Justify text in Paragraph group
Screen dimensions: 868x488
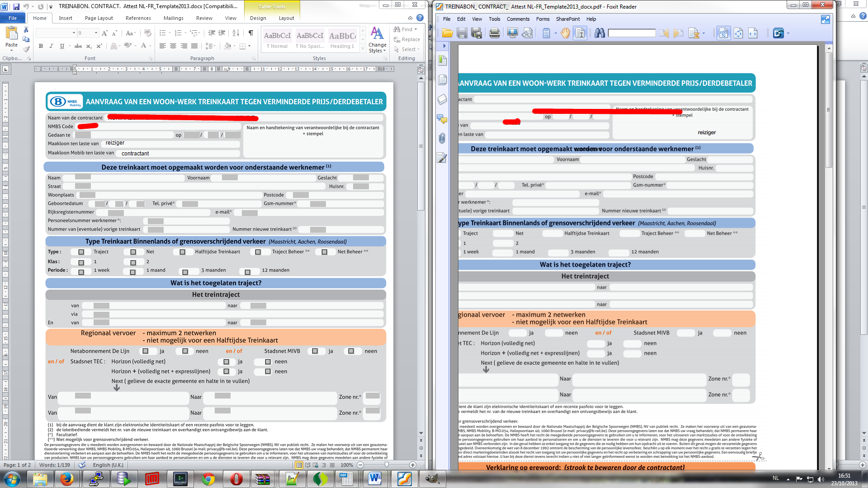(x=194, y=46)
